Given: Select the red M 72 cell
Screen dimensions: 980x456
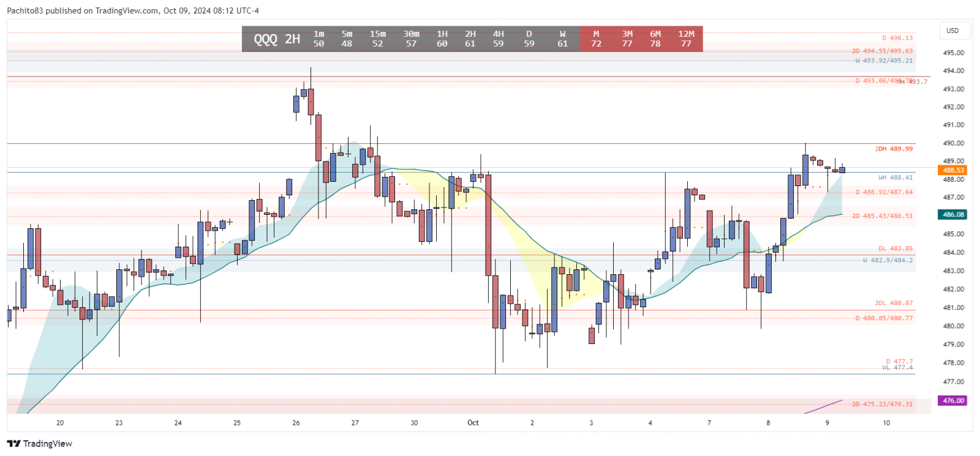Looking at the screenshot, I should pos(596,39).
